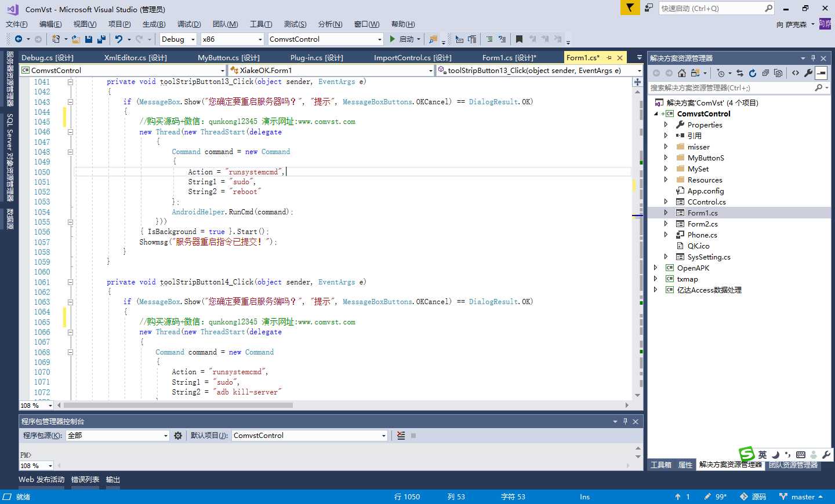Switch to the ImportControl.cs [设计] tab

click(412, 57)
